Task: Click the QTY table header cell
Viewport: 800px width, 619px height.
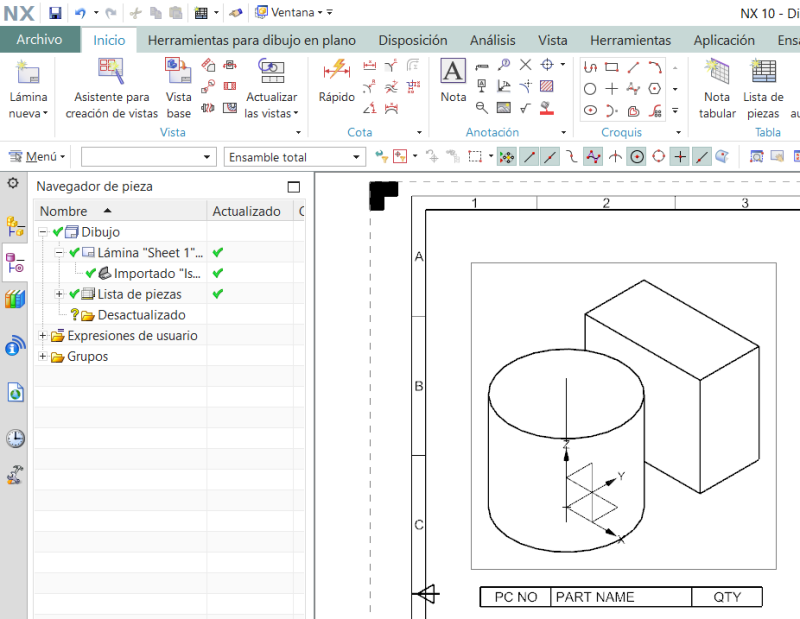Action: click(727, 597)
